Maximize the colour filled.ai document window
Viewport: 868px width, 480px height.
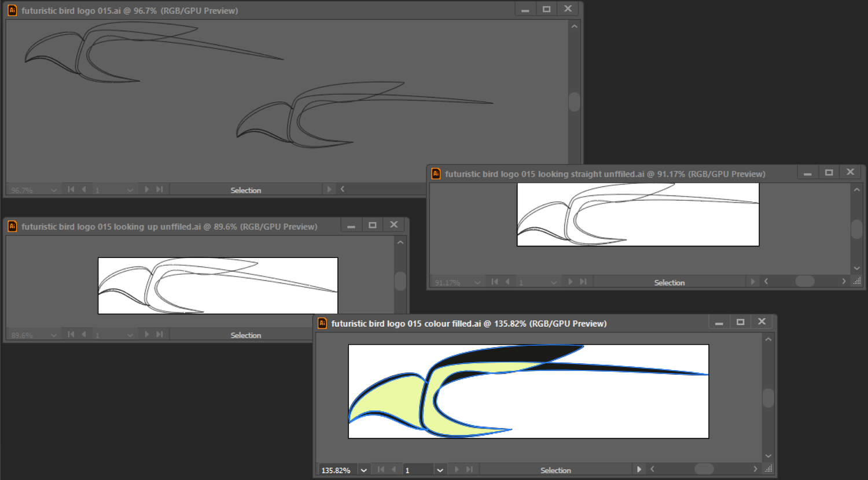(x=740, y=322)
